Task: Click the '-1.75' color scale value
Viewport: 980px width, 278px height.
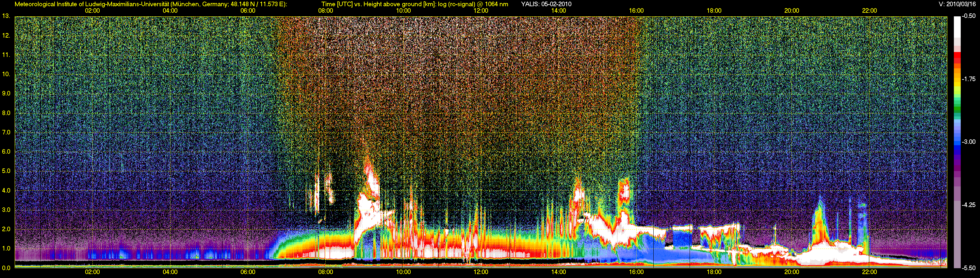Action: tap(969, 79)
